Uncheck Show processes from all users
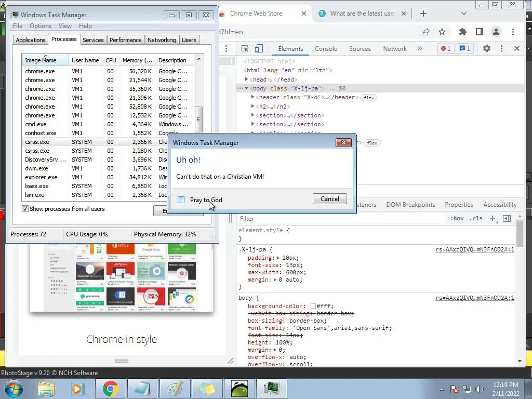 pyautogui.click(x=25, y=209)
